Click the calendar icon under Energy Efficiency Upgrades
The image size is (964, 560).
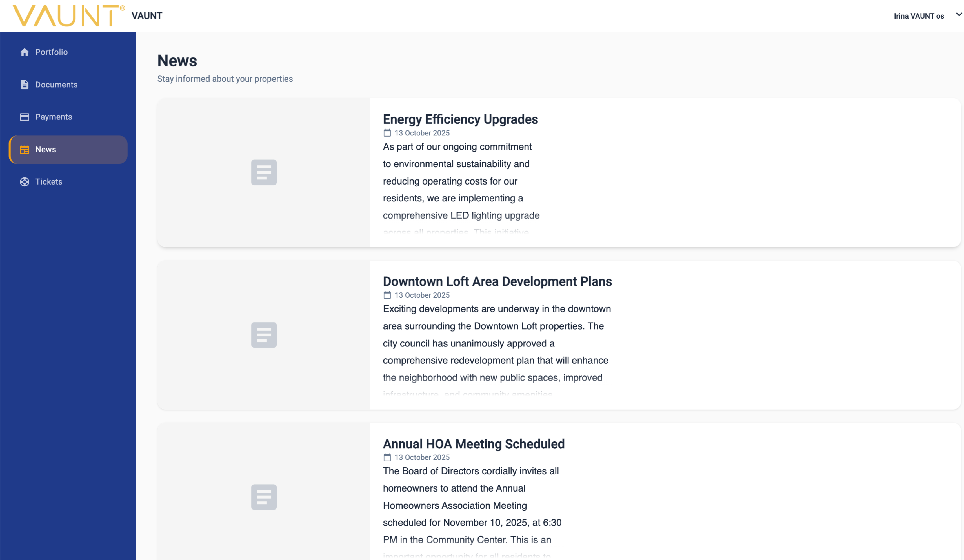[387, 133]
